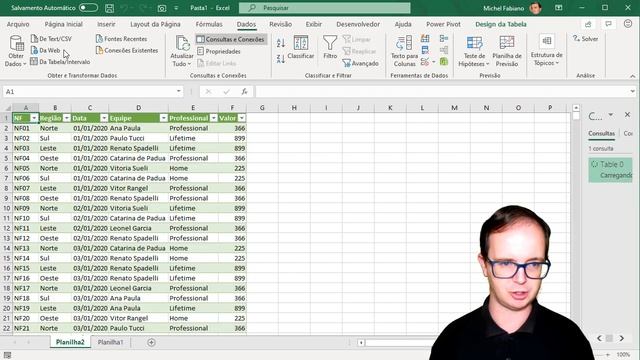Open the Power Pivot tab
Image resolution: width=640 pixels, height=360 pixels.
click(443, 24)
